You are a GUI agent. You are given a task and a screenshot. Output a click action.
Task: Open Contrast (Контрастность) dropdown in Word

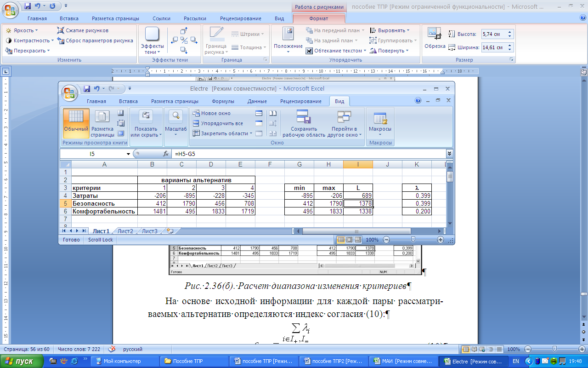[29, 40]
